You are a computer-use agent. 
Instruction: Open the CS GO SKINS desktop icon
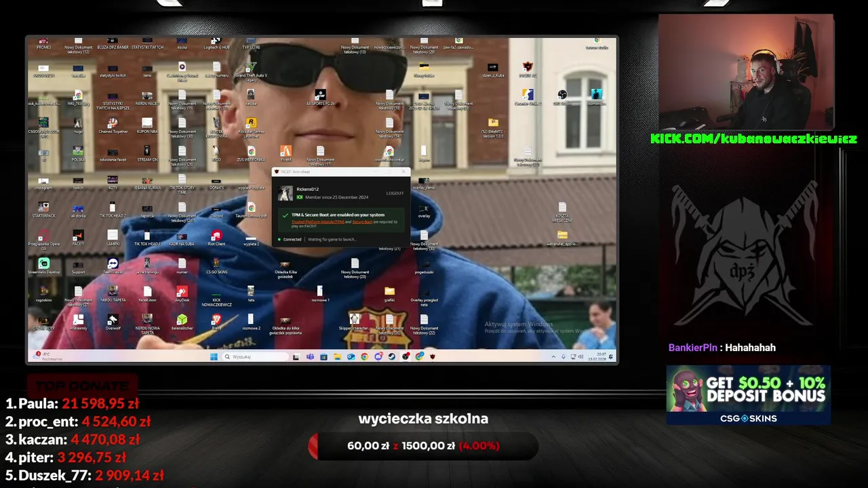pos(216,266)
